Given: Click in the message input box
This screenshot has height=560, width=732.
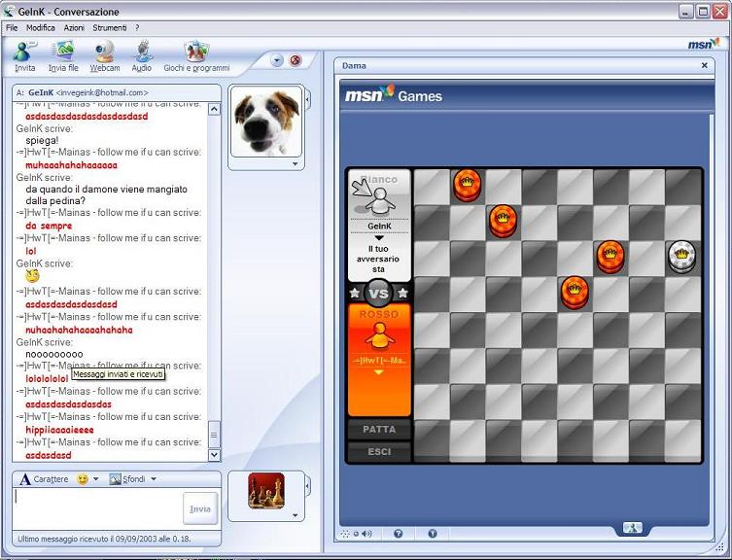Looking at the screenshot, I should (x=97, y=508).
